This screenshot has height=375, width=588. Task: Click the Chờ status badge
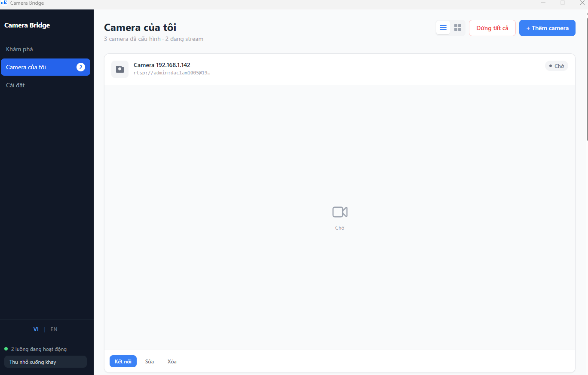(557, 66)
